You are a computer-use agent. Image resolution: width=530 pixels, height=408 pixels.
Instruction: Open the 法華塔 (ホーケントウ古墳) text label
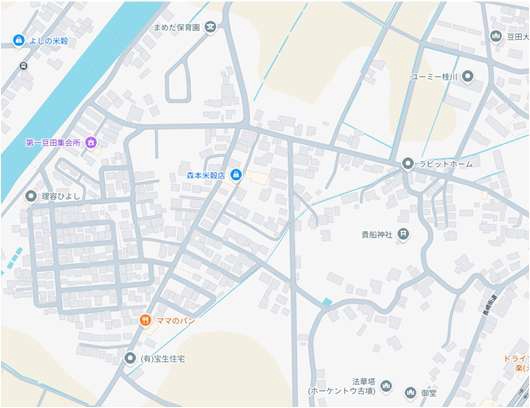pyautogui.click(x=342, y=386)
